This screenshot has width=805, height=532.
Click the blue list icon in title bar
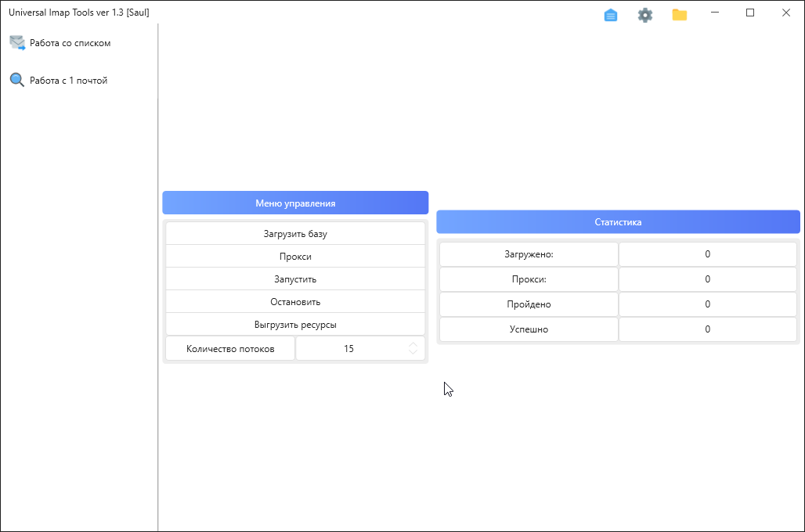[611, 15]
